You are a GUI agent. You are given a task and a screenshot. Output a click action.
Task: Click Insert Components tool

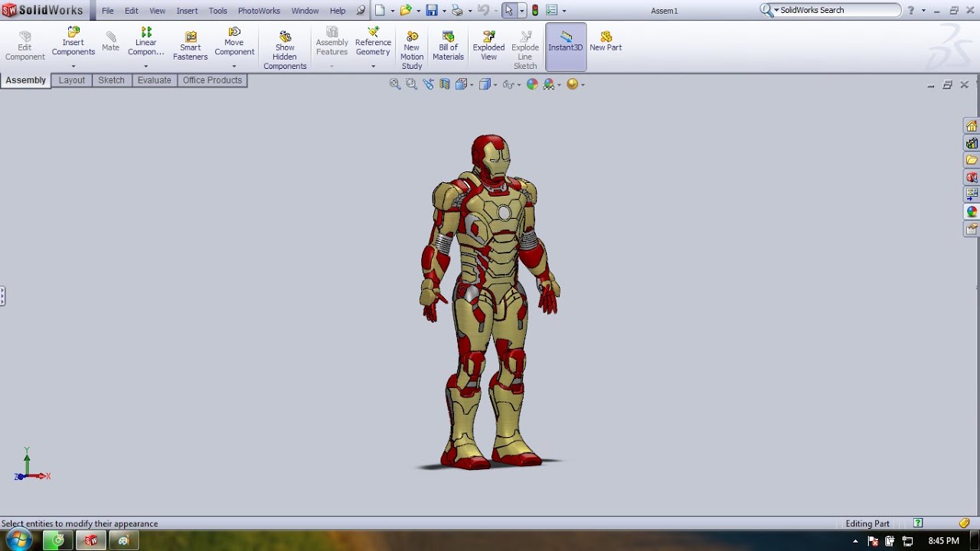pos(73,42)
